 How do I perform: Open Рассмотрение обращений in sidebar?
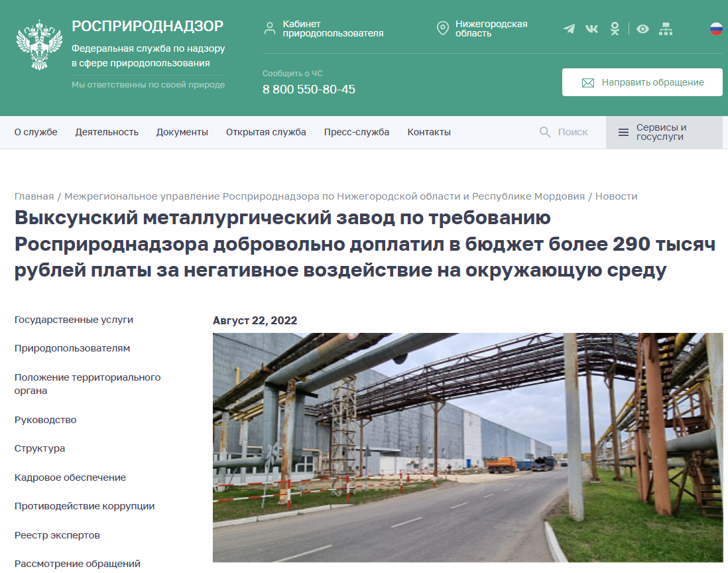(77, 564)
